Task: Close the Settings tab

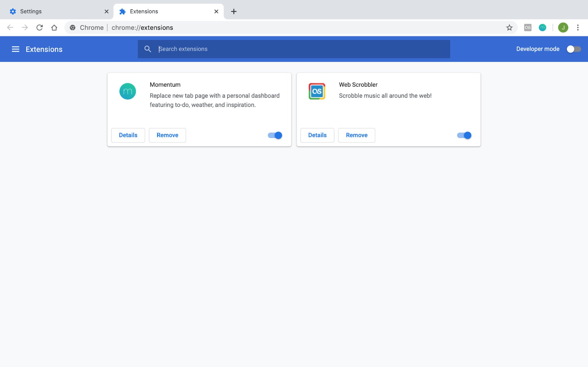Action: click(x=106, y=11)
